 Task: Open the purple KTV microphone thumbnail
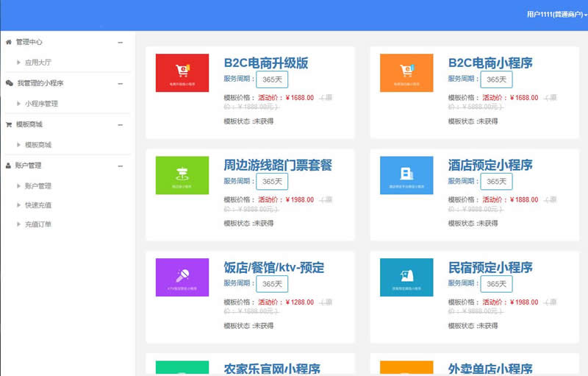182,277
